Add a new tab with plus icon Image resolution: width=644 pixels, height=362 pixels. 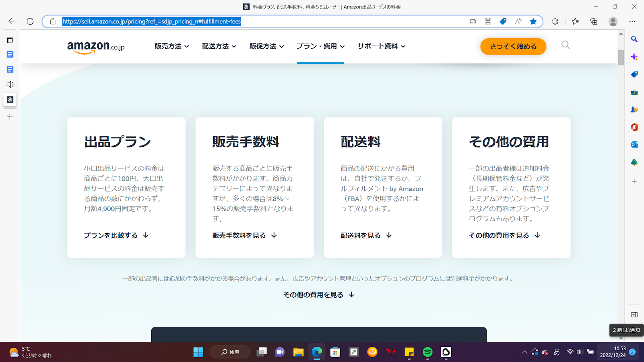click(10, 117)
